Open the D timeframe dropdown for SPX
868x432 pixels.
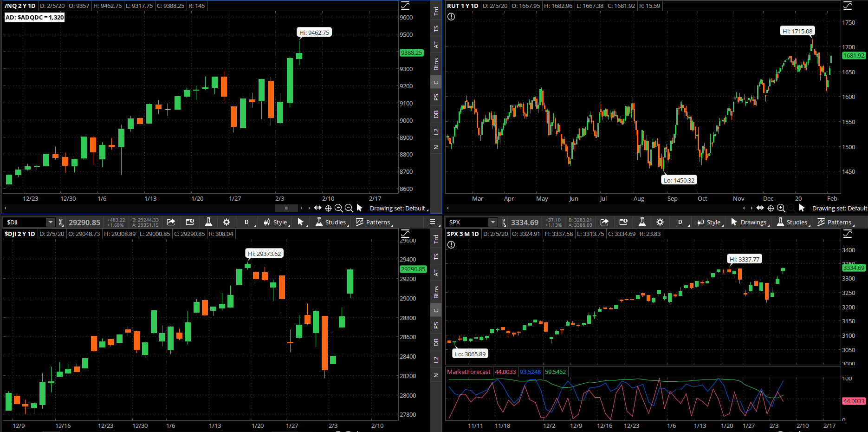pyautogui.click(x=681, y=222)
